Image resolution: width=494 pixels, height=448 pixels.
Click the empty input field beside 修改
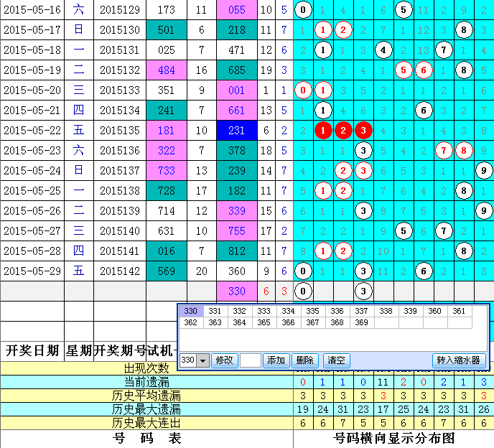point(250,360)
